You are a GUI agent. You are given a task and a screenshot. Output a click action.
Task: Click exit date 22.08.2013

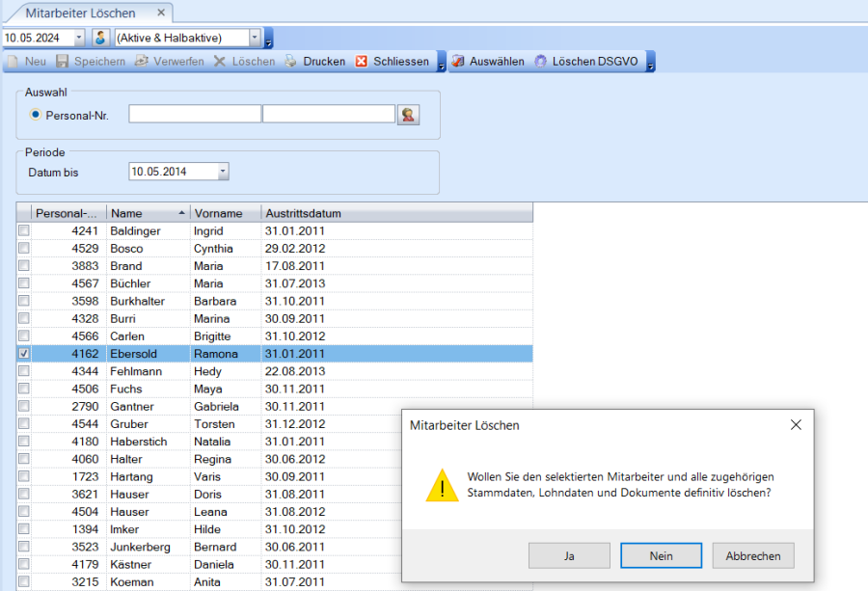pos(295,371)
